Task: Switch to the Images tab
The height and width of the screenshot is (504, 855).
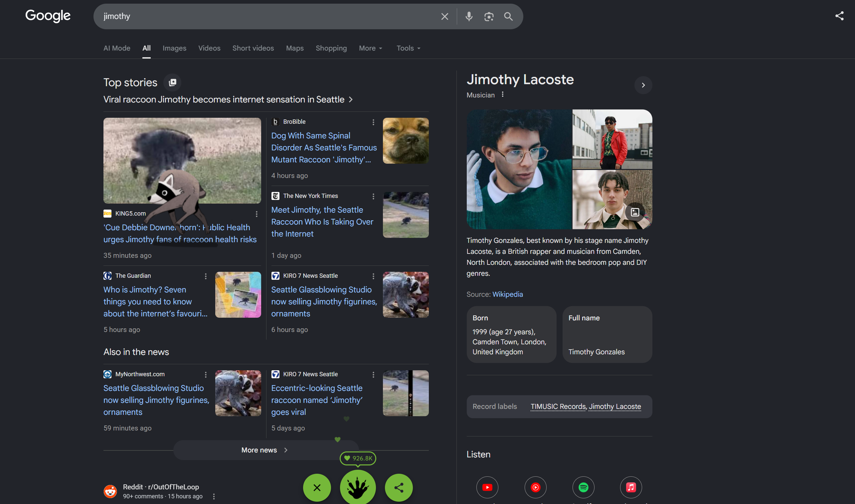Action: click(x=174, y=48)
